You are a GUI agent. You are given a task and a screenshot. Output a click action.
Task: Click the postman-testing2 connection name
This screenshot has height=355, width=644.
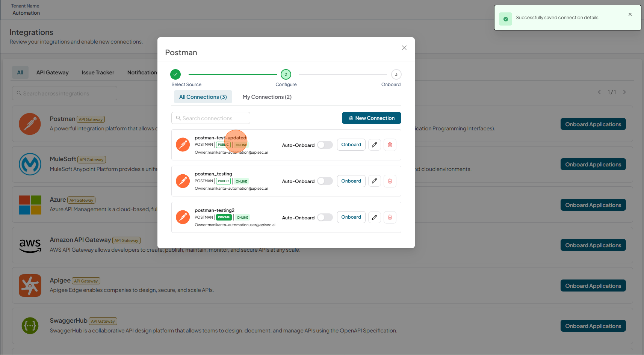pos(215,210)
